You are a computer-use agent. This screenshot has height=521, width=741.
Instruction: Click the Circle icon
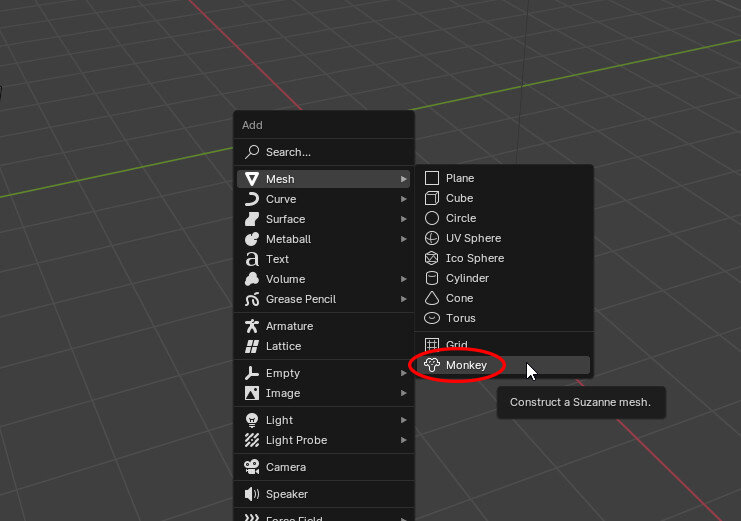pyautogui.click(x=431, y=218)
